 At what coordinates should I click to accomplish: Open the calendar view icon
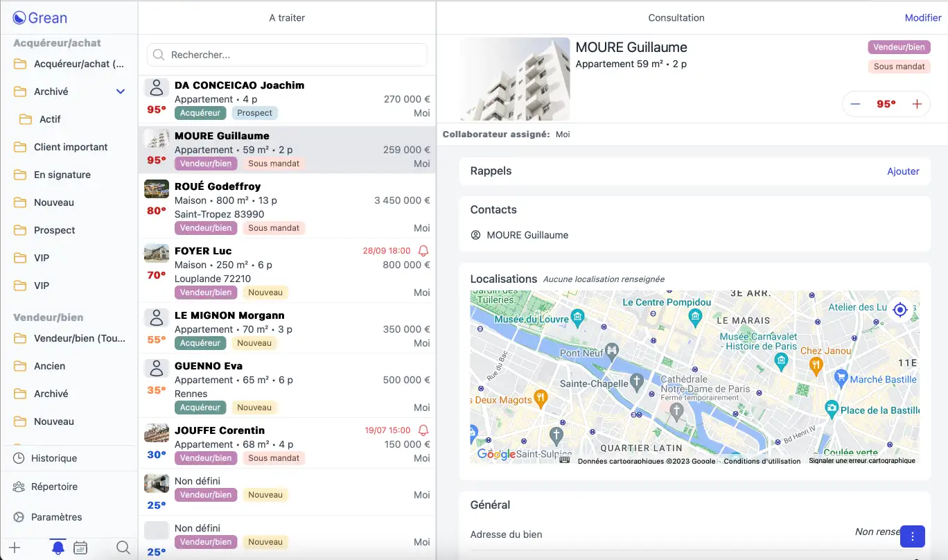click(x=80, y=548)
